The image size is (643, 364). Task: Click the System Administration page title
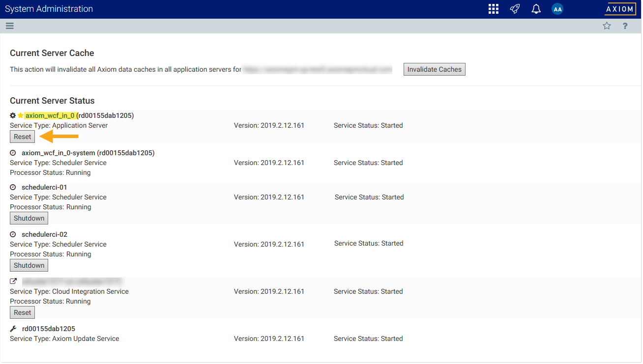pyautogui.click(x=49, y=9)
